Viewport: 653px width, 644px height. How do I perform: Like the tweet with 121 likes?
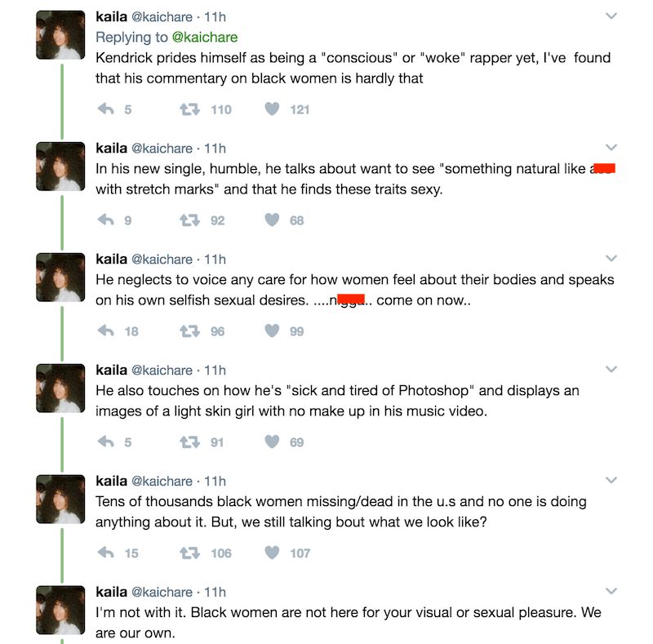click(x=273, y=109)
